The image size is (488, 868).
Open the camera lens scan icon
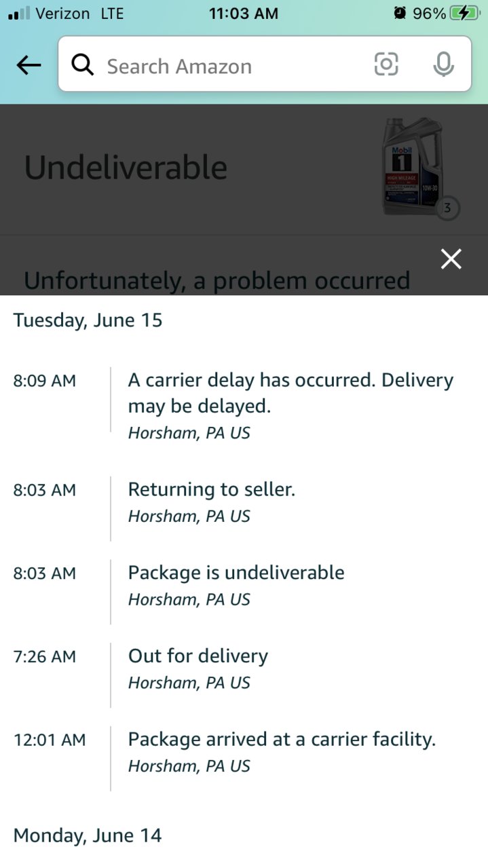386,64
